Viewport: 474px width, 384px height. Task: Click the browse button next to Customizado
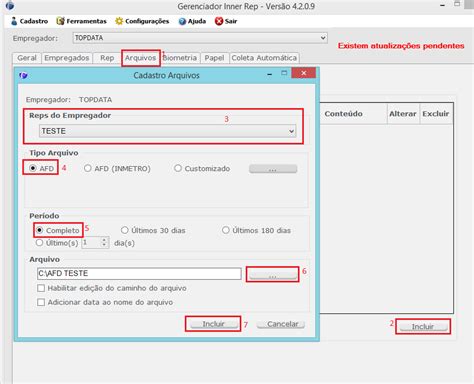point(273,169)
